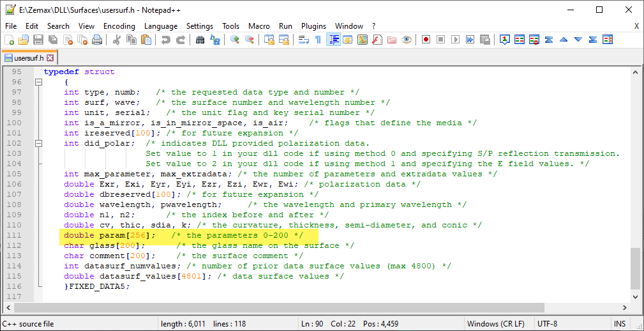This screenshot has height=331, width=644.
Task: Toggle Word Wrap toolbar button
Action: tap(304, 40)
